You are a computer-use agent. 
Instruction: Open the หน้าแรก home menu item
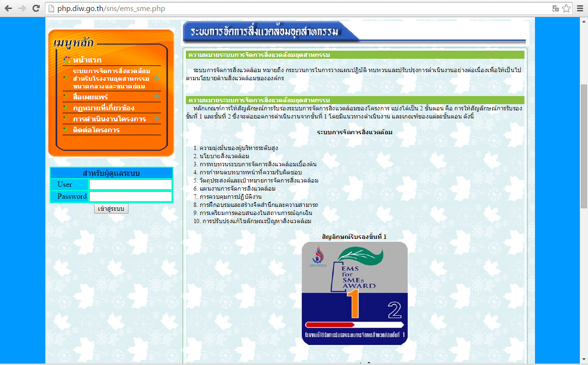(x=87, y=60)
